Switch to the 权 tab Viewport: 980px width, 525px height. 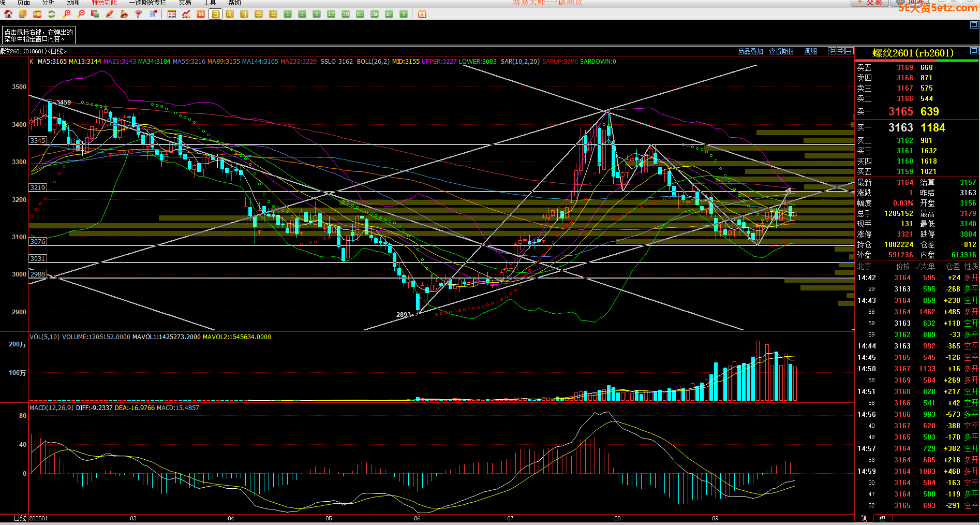(x=882, y=518)
